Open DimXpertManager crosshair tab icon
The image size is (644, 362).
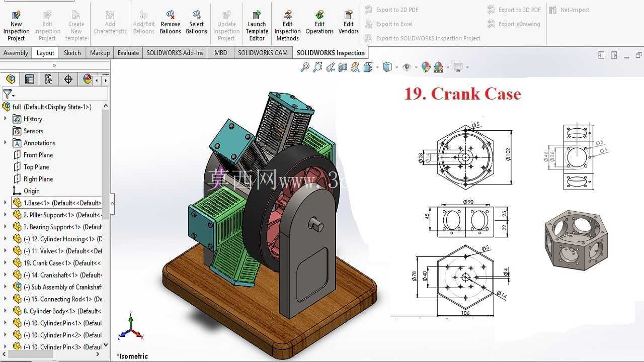68,79
